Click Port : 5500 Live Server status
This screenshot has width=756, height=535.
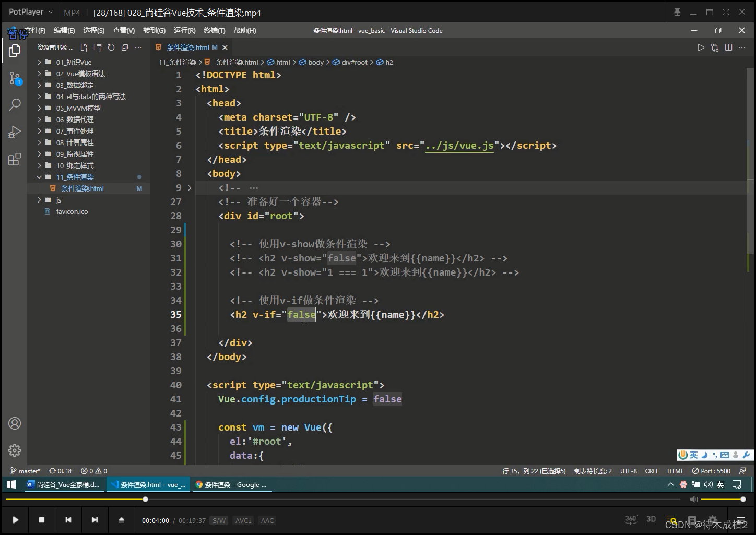[x=711, y=471]
